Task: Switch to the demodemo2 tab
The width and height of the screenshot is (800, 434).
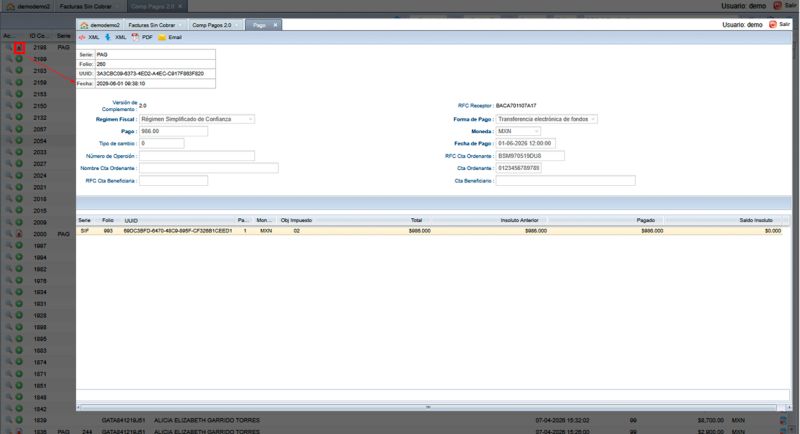Action: 100,25
